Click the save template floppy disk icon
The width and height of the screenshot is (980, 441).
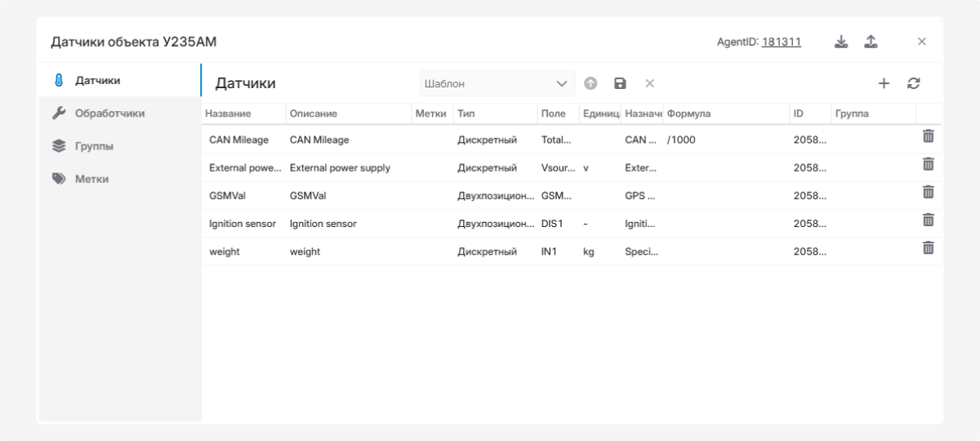tap(620, 83)
